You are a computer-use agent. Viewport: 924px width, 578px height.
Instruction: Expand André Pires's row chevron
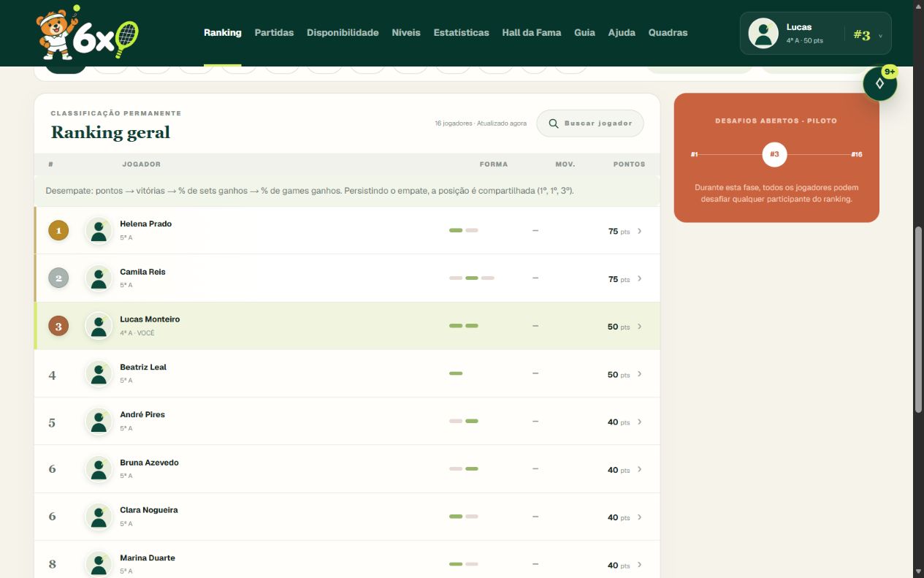click(640, 422)
